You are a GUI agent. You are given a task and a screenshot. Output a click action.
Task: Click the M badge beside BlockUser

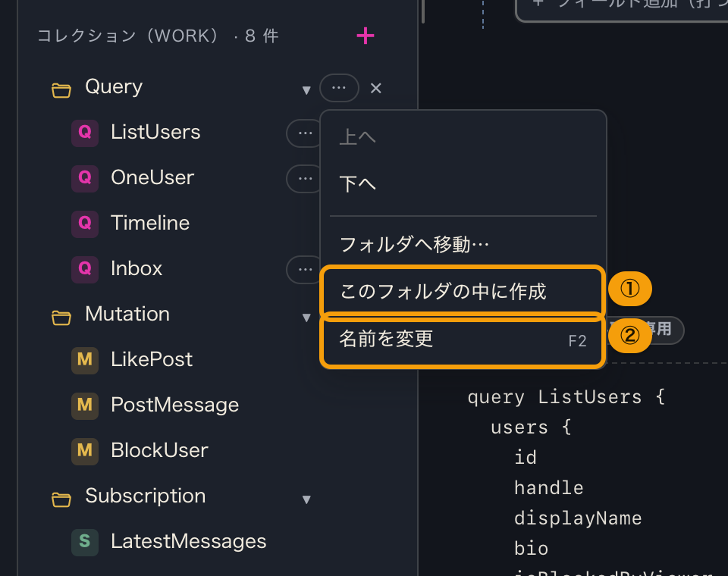(85, 452)
